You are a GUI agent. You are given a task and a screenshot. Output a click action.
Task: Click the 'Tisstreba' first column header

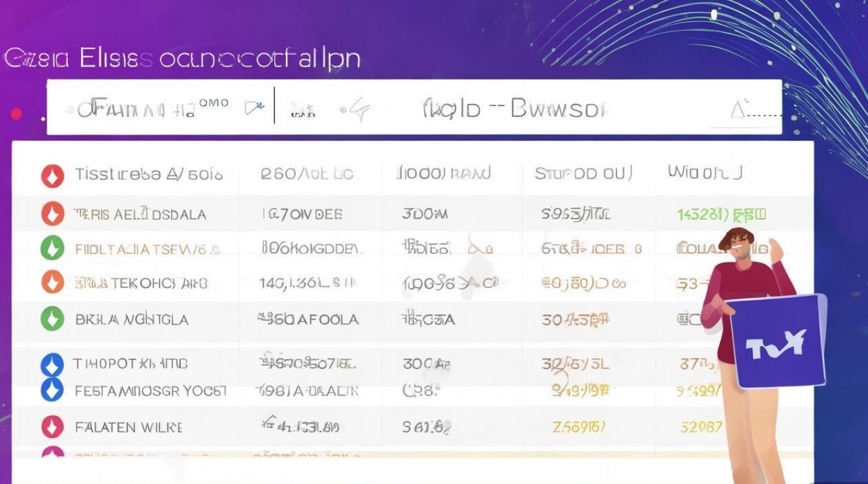coord(148,174)
